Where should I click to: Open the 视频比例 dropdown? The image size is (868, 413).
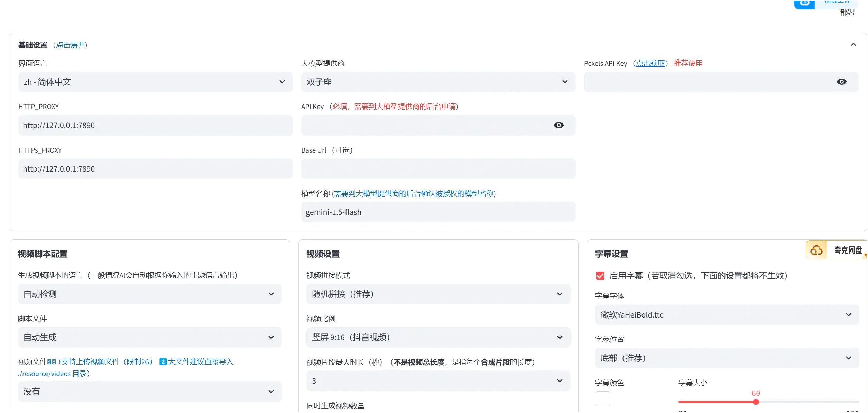coord(560,337)
